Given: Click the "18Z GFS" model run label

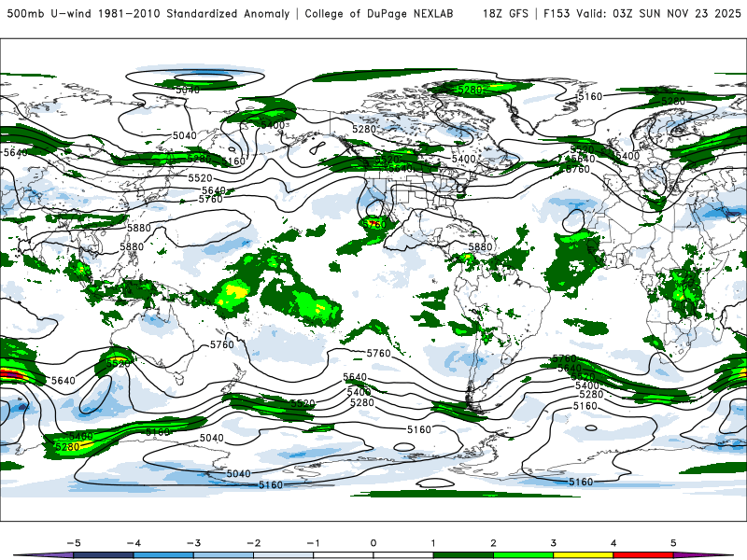Looking at the screenshot, I should [505, 14].
